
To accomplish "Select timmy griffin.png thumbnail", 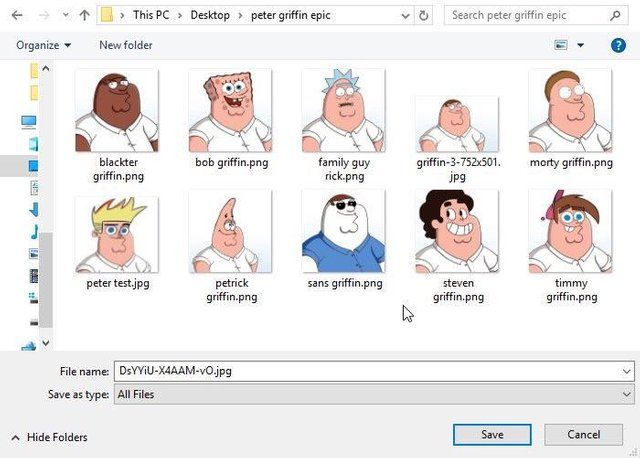I will pos(571,231).
